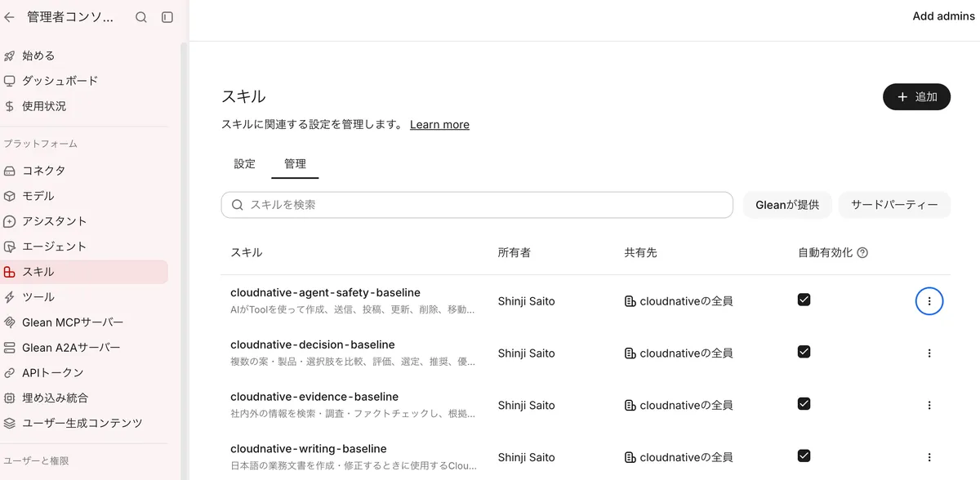This screenshot has width=980, height=480.
Task: Click the share icon for cloudnative-decision-baseline
Action: (630, 353)
